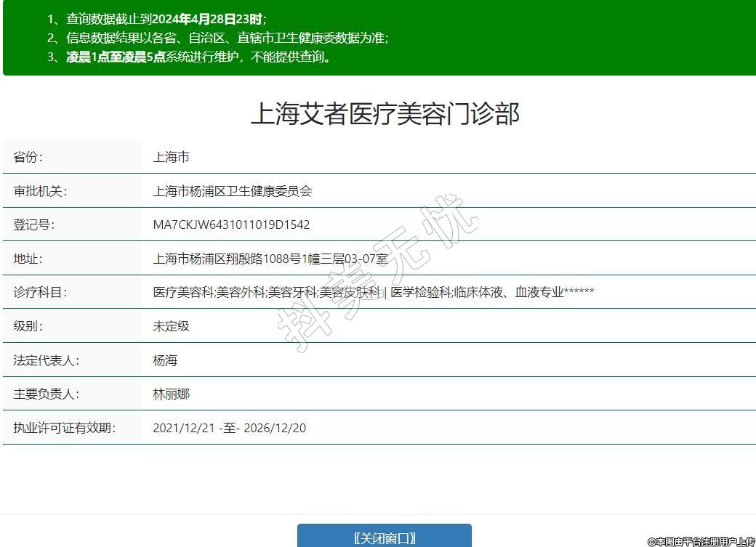
Task: Click the value 上海市杨浦区卫生健康委员会
Action: (232, 191)
